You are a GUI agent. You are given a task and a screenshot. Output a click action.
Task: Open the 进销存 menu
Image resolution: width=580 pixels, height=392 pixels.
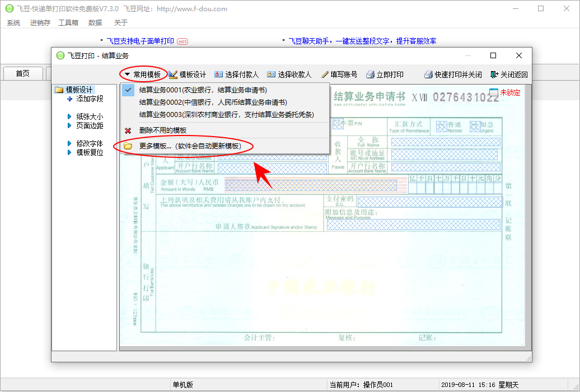pyautogui.click(x=40, y=23)
